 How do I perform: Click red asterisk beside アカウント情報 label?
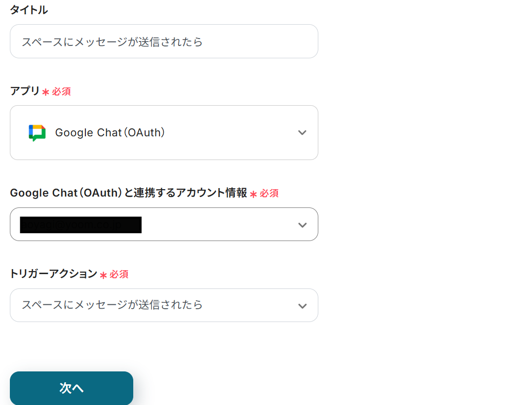253,194
